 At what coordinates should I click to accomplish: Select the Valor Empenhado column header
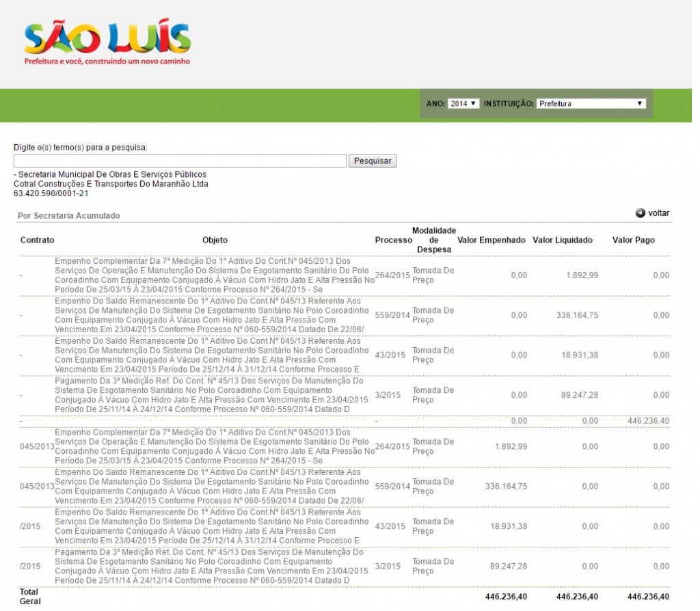tap(491, 241)
